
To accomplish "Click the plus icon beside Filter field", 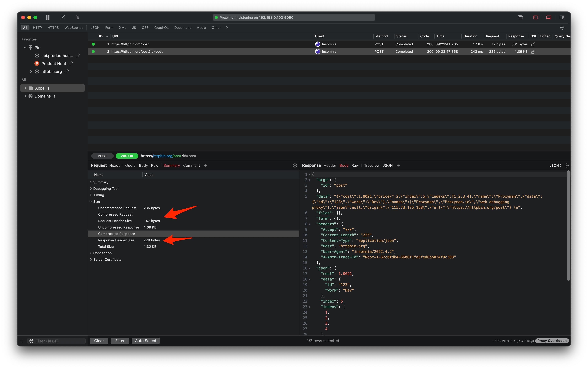I will point(22,341).
